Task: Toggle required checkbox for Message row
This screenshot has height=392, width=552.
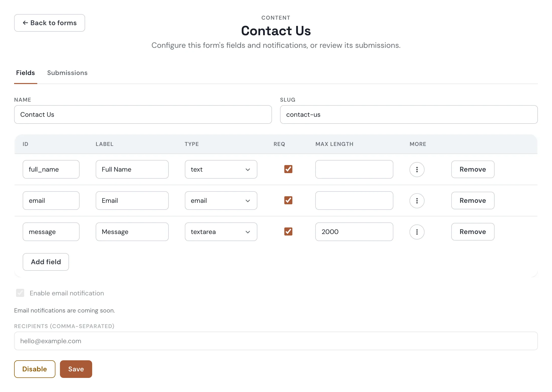Action: click(288, 231)
